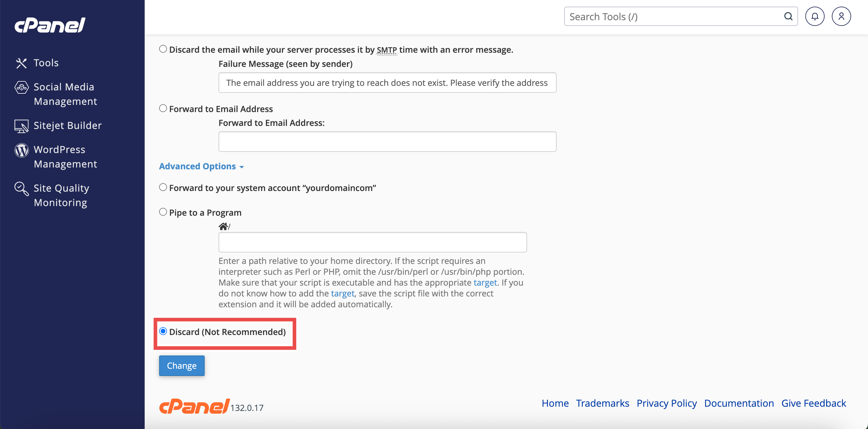Click the WordPress Management icon
The width and height of the screenshot is (868, 429).
21,150
